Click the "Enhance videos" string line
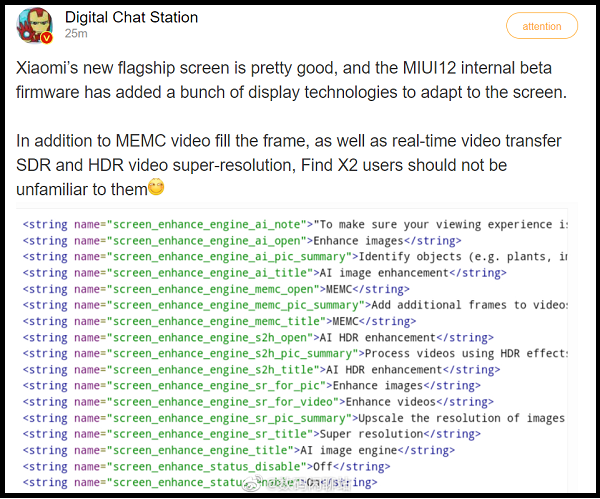The height and width of the screenshot is (499, 600). (258, 402)
